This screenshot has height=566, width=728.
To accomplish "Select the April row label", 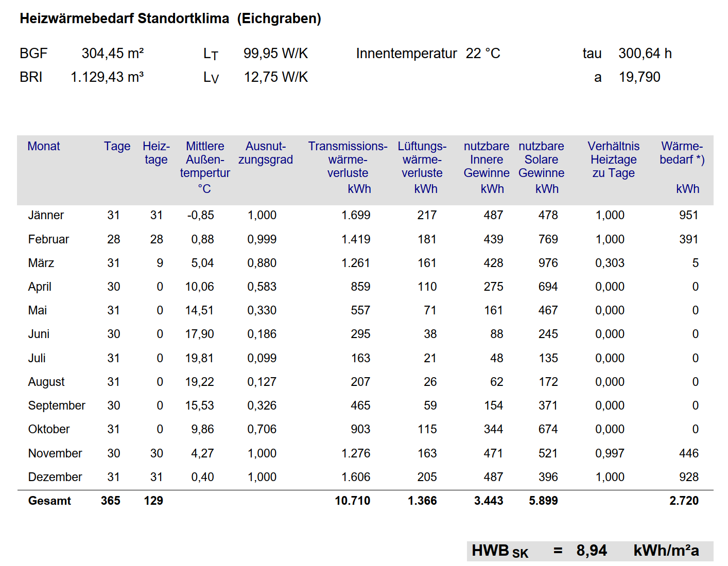I will [x=40, y=287].
